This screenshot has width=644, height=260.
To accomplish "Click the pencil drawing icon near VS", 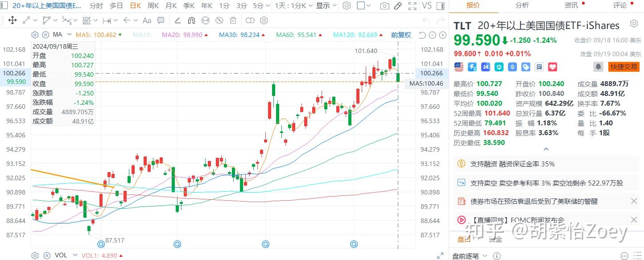I will coord(398,6).
